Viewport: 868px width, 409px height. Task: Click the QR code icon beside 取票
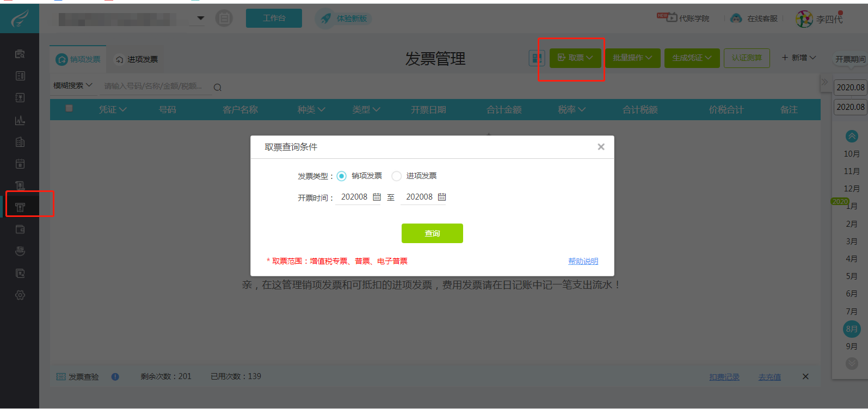tap(537, 58)
